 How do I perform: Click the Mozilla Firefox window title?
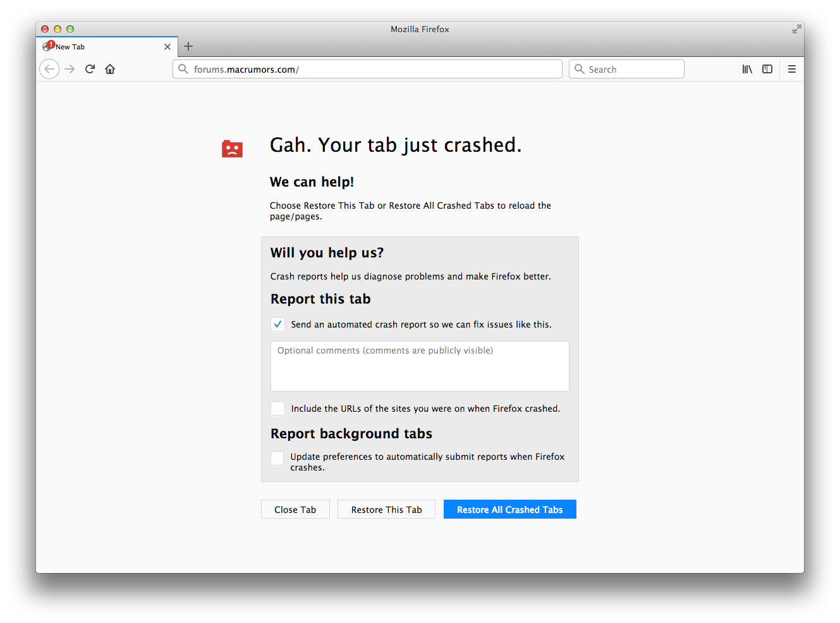tap(420, 29)
